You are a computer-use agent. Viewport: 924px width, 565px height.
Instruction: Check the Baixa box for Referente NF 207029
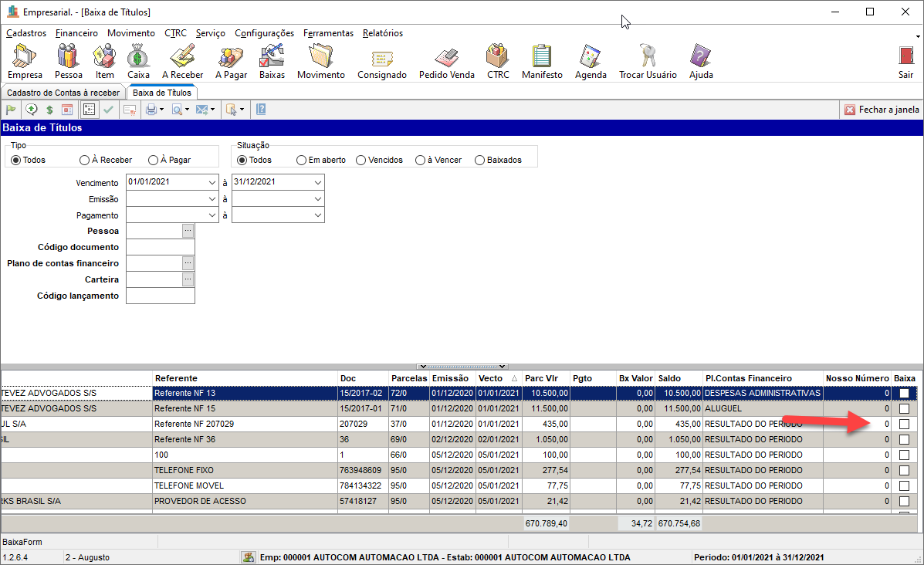[904, 425]
